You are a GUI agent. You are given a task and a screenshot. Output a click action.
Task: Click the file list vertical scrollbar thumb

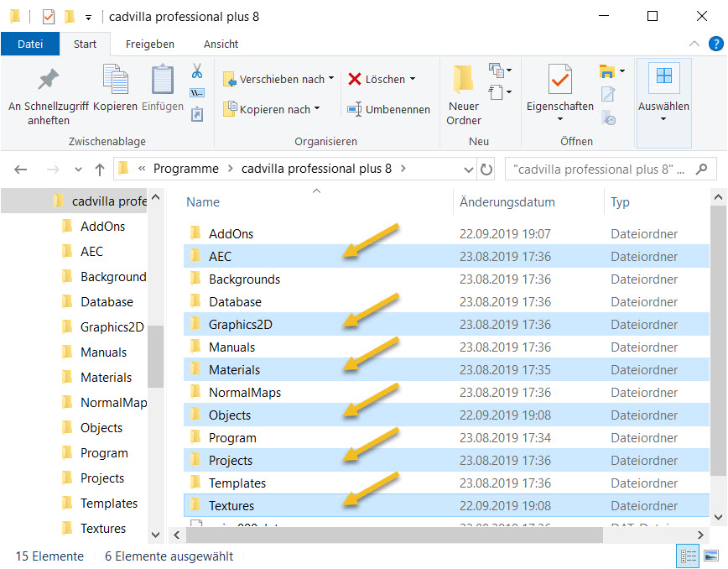(x=718, y=341)
